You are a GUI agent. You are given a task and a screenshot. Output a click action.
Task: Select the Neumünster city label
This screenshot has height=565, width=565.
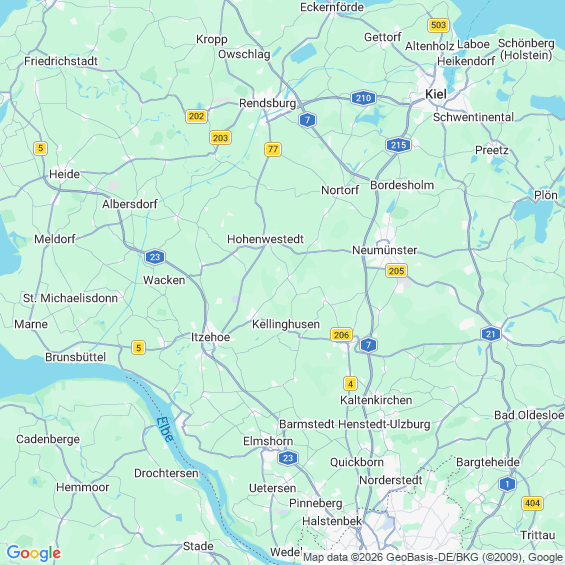(x=384, y=250)
